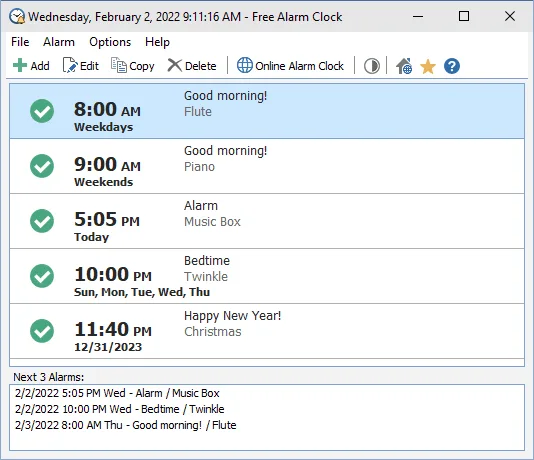Viewport: 534px width, 460px height.
Task: Click the Next 3 Alarms label
Action: tap(49, 377)
